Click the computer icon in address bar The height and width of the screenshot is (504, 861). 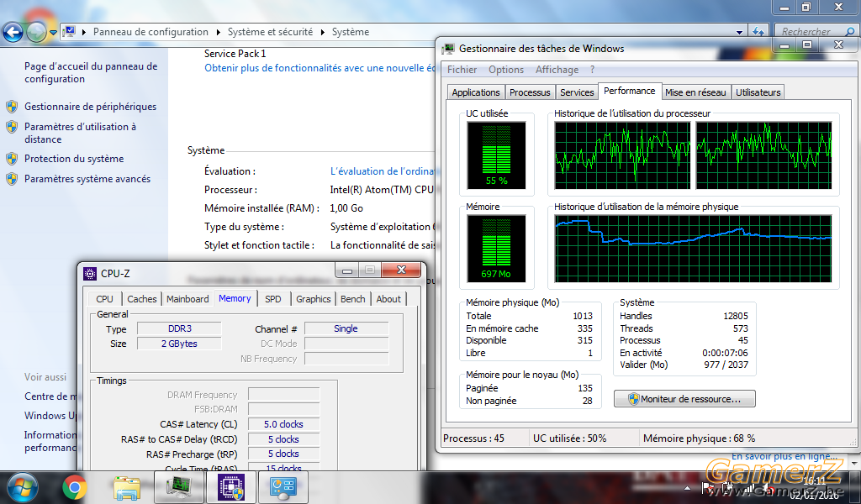pyautogui.click(x=69, y=32)
